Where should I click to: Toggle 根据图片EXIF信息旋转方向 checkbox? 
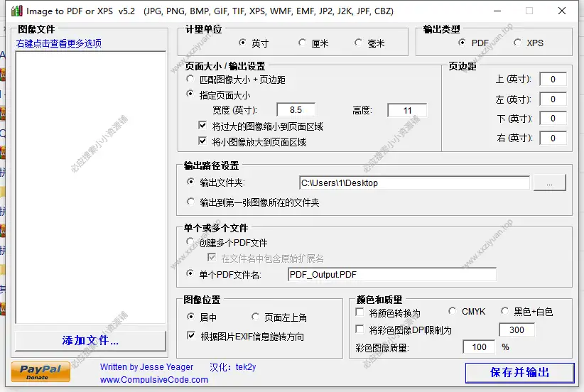click(x=190, y=336)
